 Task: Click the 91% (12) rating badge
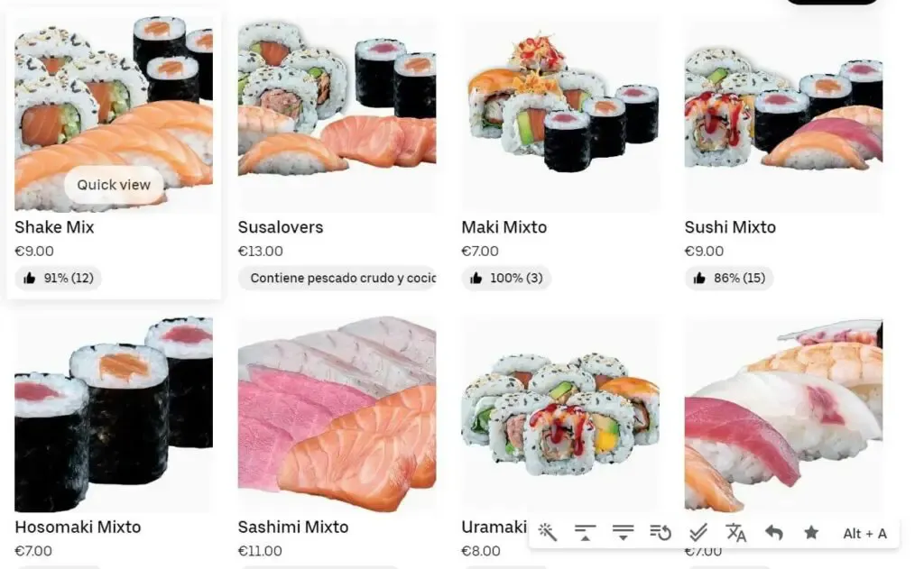pyautogui.click(x=59, y=278)
